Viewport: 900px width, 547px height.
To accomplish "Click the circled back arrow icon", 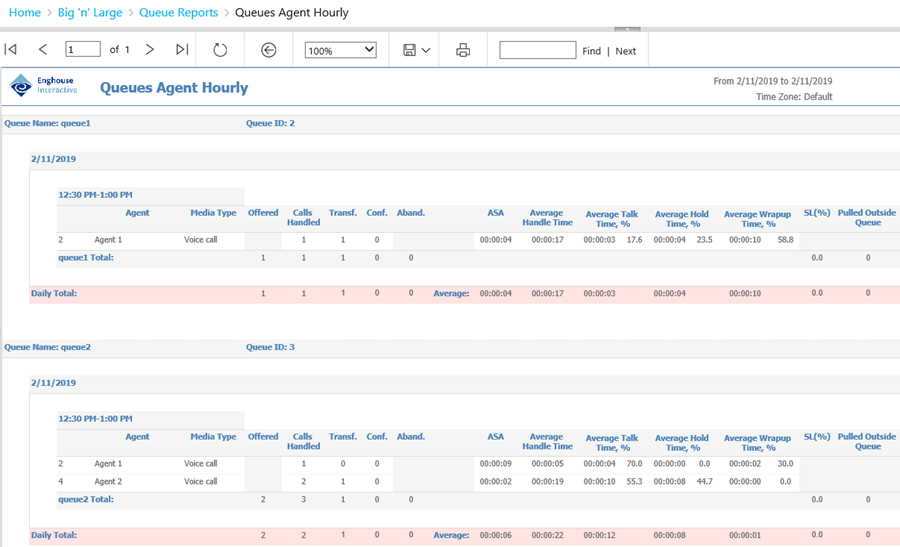I will click(268, 50).
